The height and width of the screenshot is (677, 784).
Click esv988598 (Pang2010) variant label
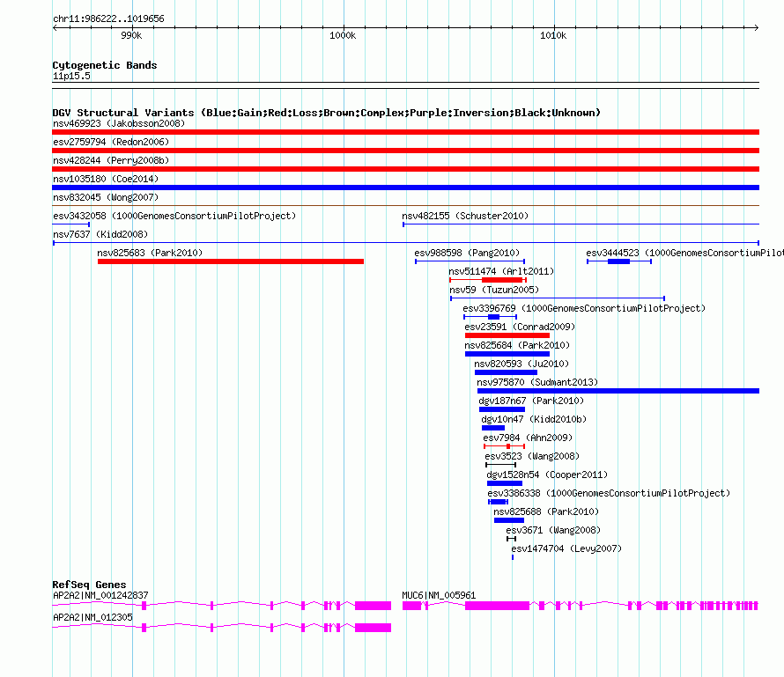(467, 253)
